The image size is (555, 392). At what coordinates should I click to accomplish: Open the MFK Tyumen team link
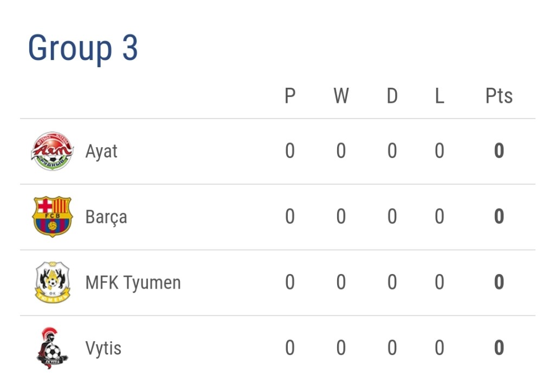[133, 283]
